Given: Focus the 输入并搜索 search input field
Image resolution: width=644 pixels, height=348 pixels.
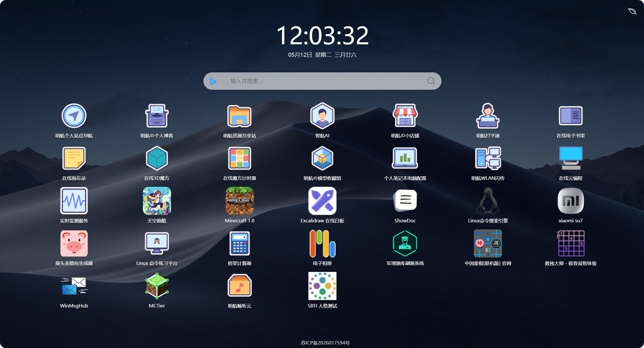Looking at the screenshot, I should coord(325,81).
